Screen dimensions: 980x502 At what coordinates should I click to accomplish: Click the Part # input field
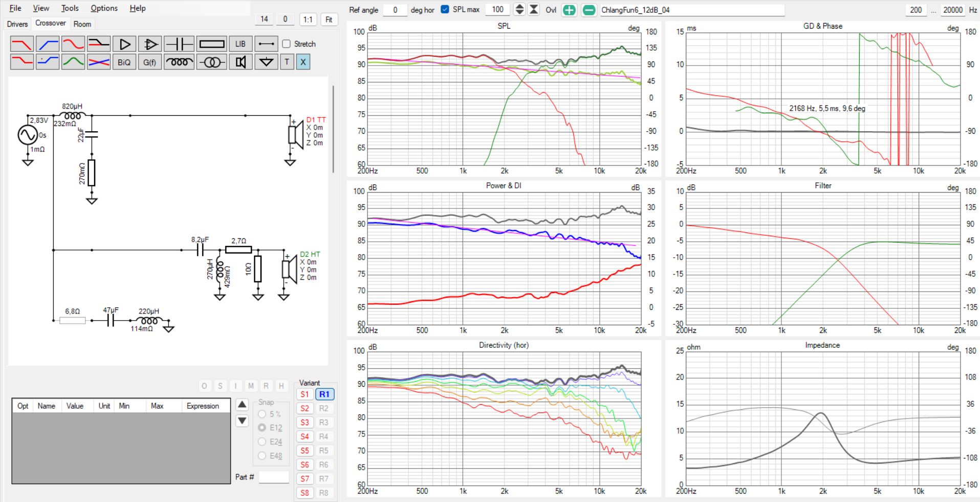pos(274,477)
